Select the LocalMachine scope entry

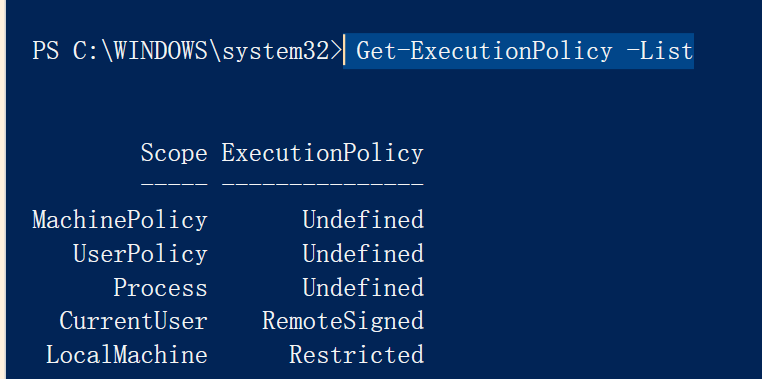coord(126,355)
